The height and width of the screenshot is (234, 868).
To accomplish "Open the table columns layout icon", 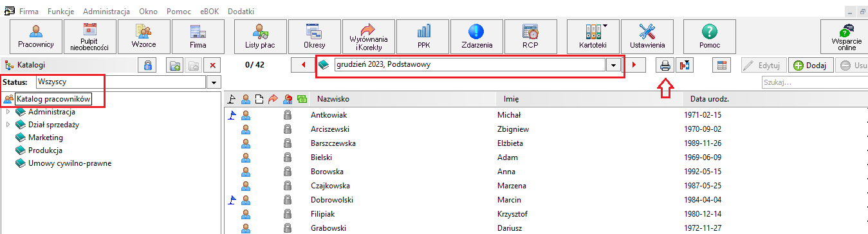I will (x=722, y=65).
